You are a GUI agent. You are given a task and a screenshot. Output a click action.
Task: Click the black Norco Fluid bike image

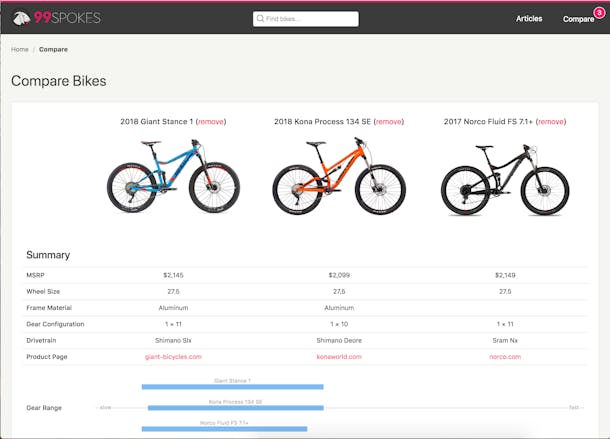[x=505, y=179]
